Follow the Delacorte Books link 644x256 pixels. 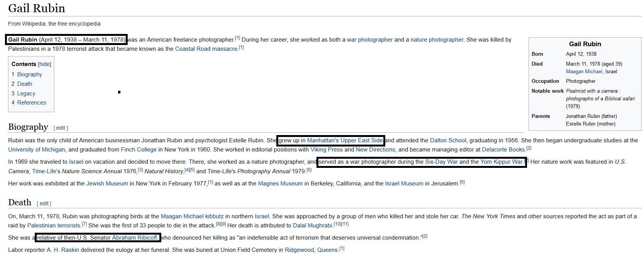point(503,150)
